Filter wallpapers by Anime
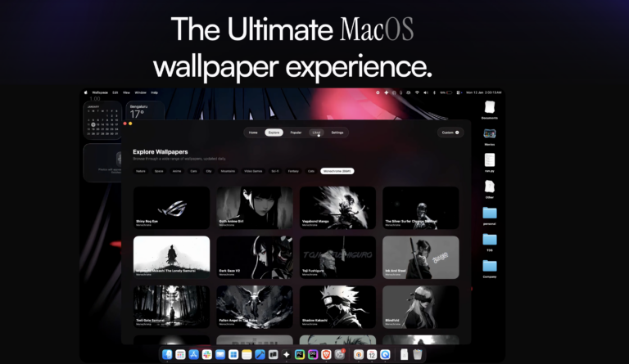This screenshot has height=364, width=629. pos(177,171)
